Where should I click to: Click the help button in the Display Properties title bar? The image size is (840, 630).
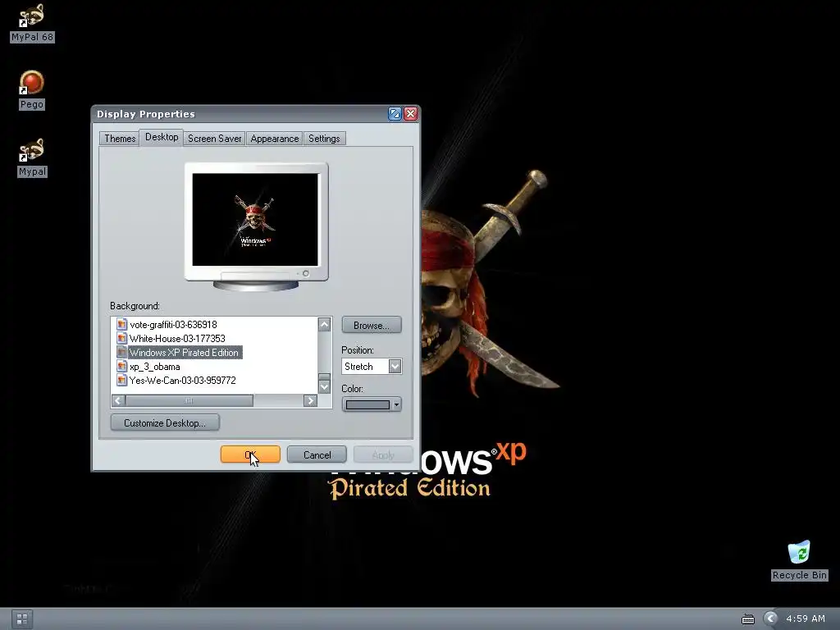click(395, 113)
